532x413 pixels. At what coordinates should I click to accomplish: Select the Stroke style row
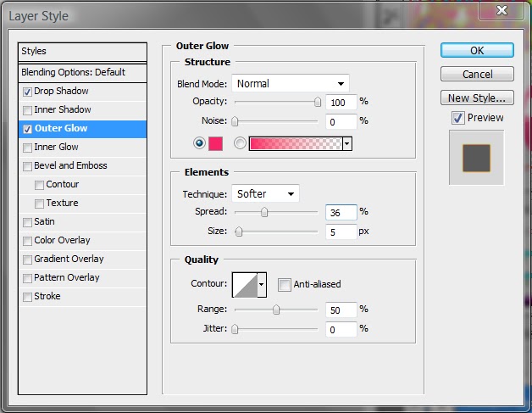click(82, 297)
